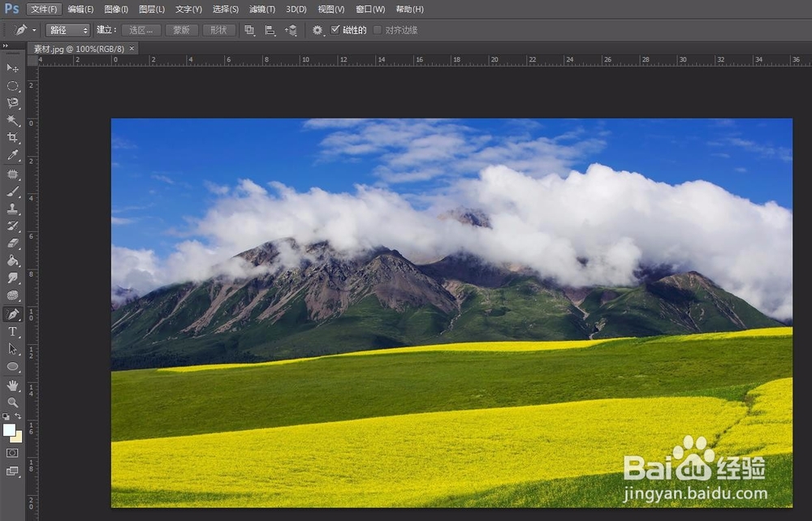Open the 选择(S) menu
The height and width of the screenshot is (521, 812).
225,9
